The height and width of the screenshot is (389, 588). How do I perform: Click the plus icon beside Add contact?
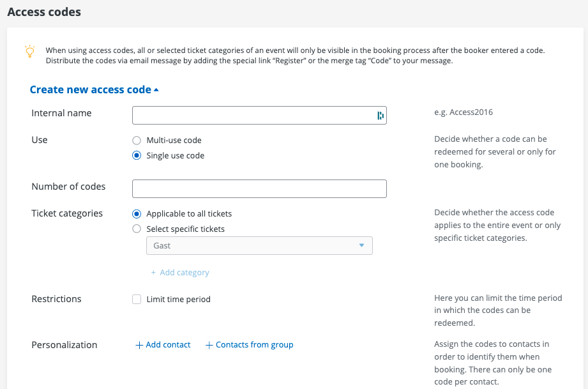139,345
